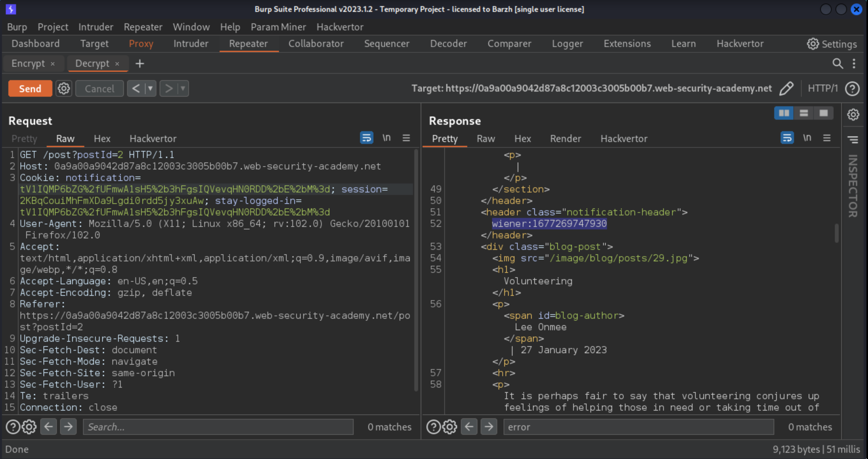Search Repeater tabs with magnifier icon
The height and width of the screenshot is (459, 868).
coord(838,63)
